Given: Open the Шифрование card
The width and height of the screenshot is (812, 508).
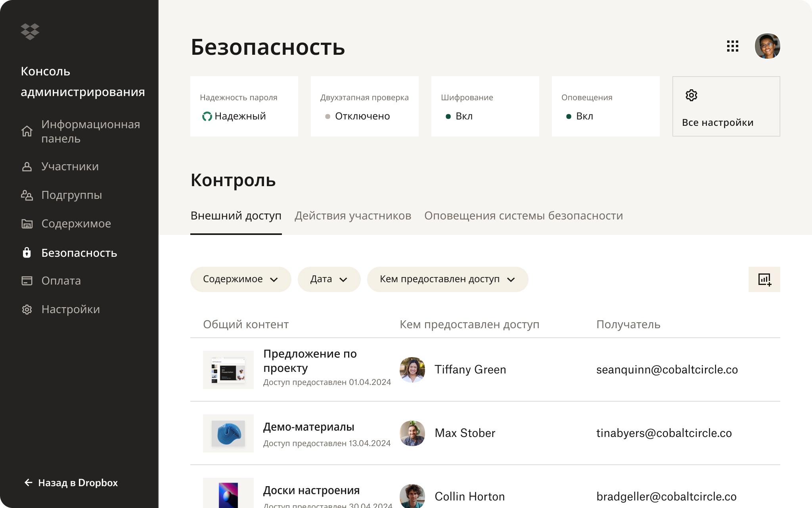Looking at the screenshot, I should 485,106.
